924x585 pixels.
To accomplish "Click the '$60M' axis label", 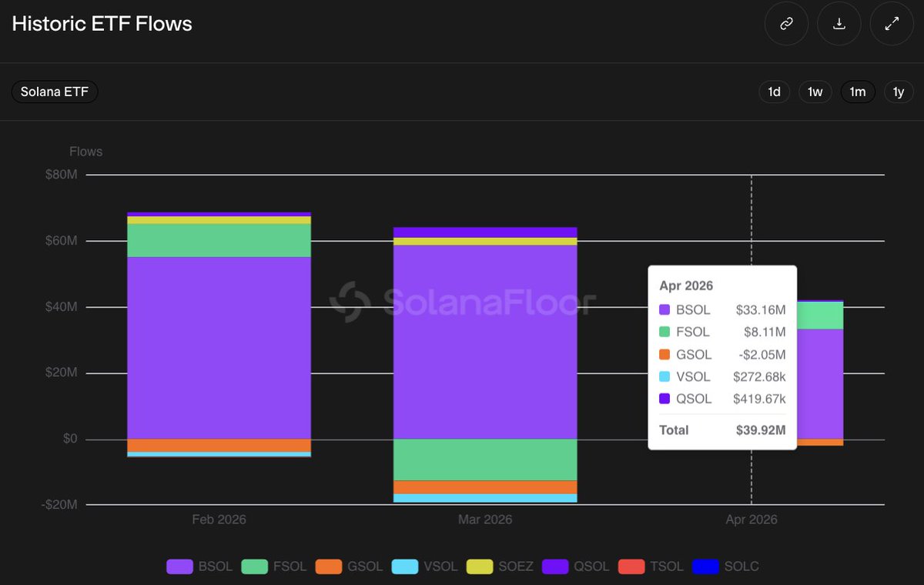I will tap(62, 241).
